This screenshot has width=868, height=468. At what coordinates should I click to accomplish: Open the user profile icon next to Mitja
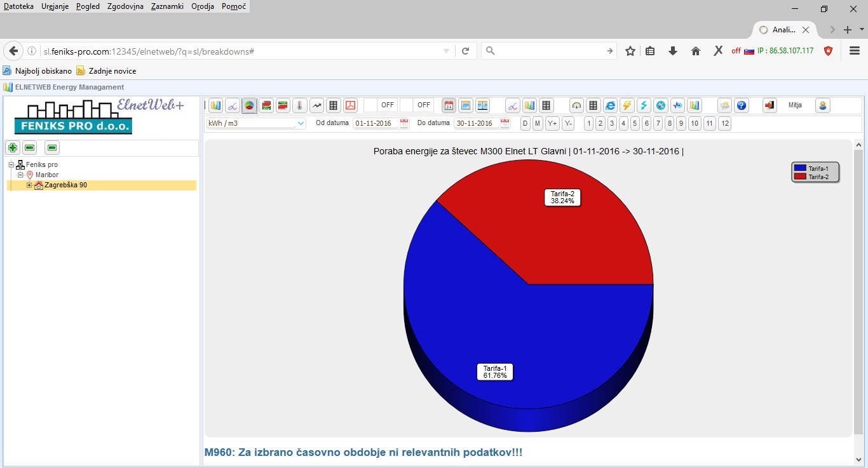(x=823, y=105)
